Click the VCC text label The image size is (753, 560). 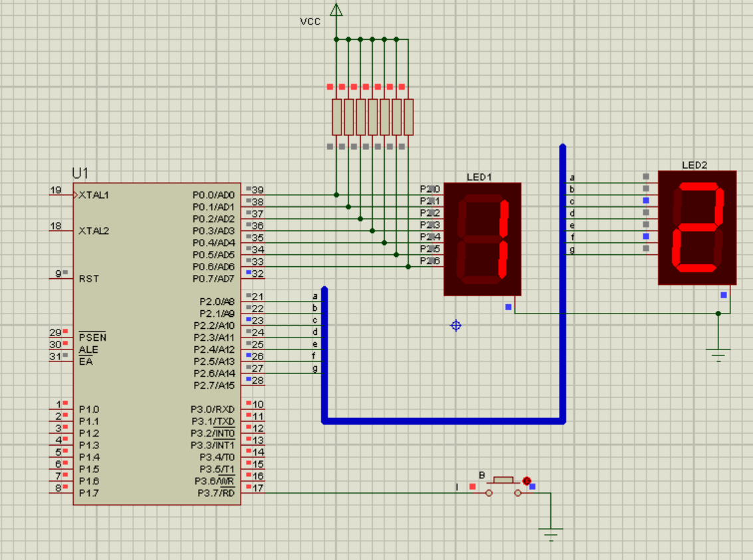310,22
